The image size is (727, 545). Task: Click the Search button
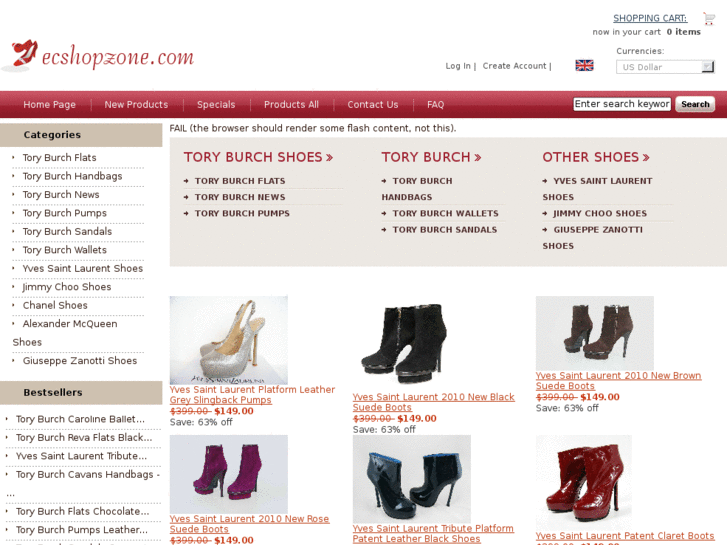(x=695, y=104)
